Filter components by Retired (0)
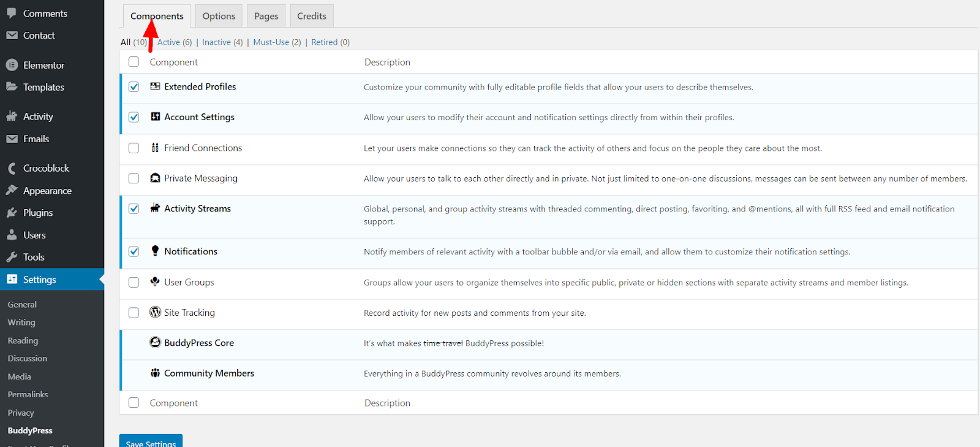Viewport: 980px width, 447px height. [330, 42]
